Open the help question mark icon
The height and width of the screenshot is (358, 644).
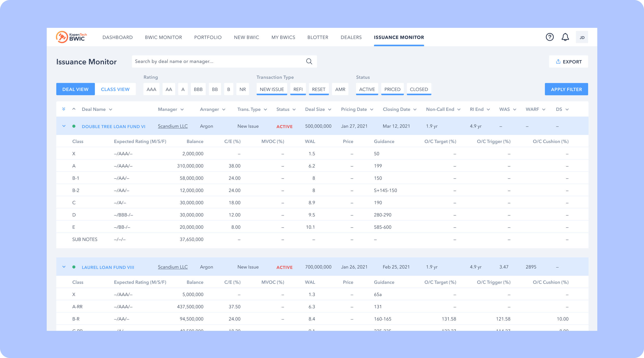pyautogui.click(x=550, y=37)
